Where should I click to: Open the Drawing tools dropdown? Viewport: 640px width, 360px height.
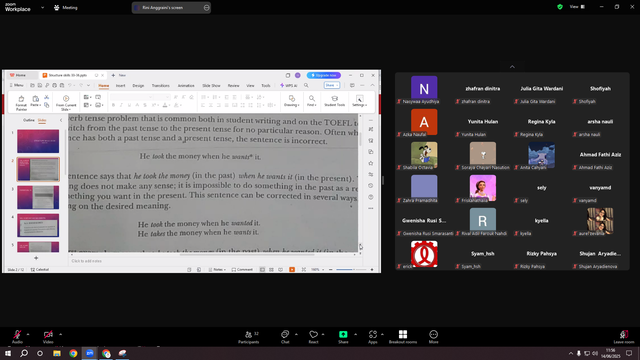coord(291,101)
